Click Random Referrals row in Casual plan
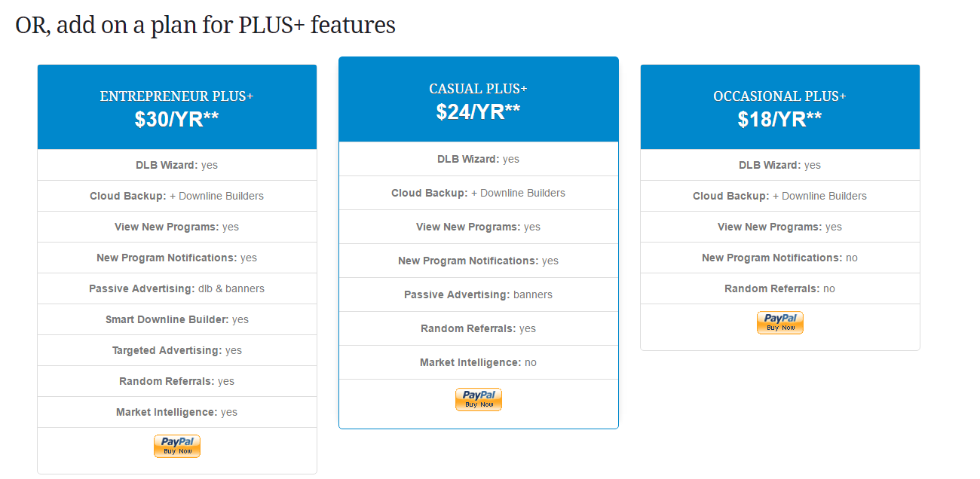 pos(479,328)
